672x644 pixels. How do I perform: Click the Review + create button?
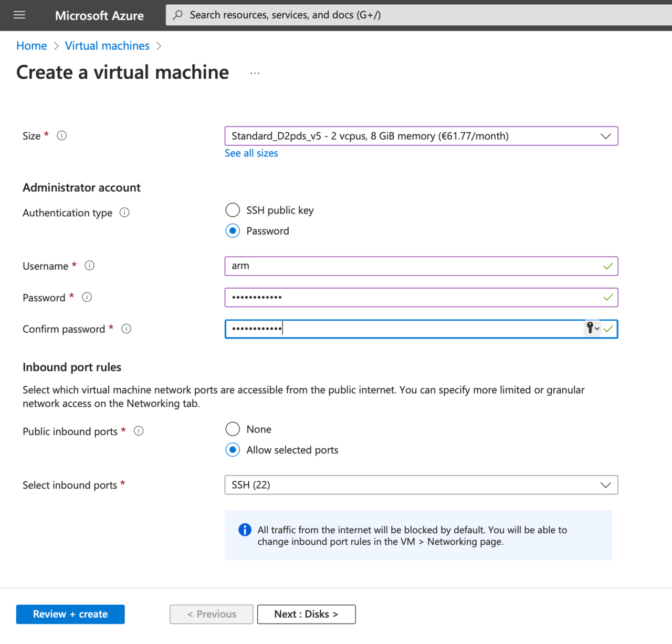70,614
